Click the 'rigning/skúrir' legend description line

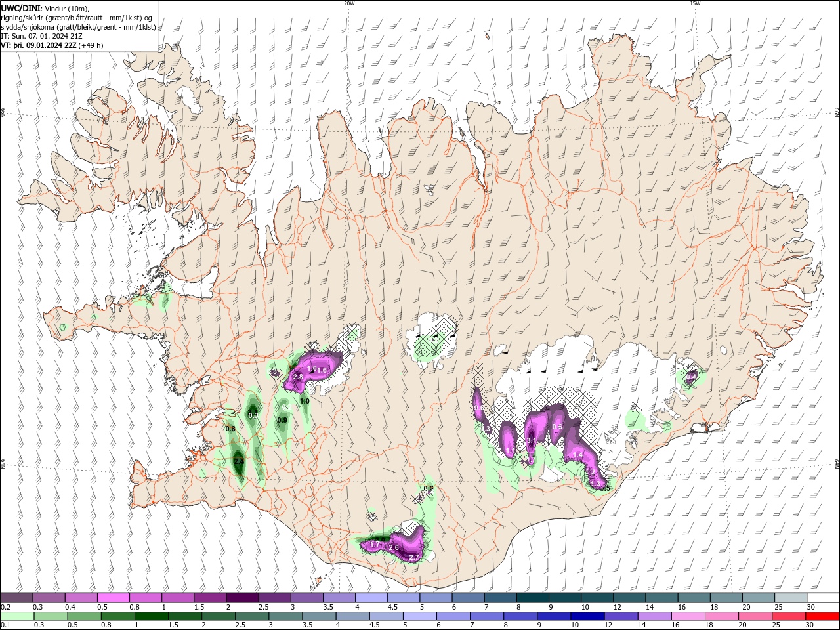[x=77, y=17]
